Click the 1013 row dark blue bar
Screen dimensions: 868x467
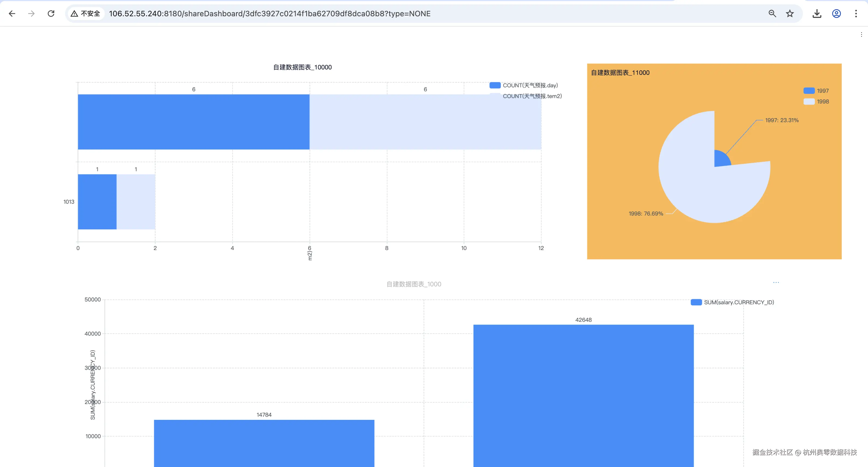tap(97, 201)
